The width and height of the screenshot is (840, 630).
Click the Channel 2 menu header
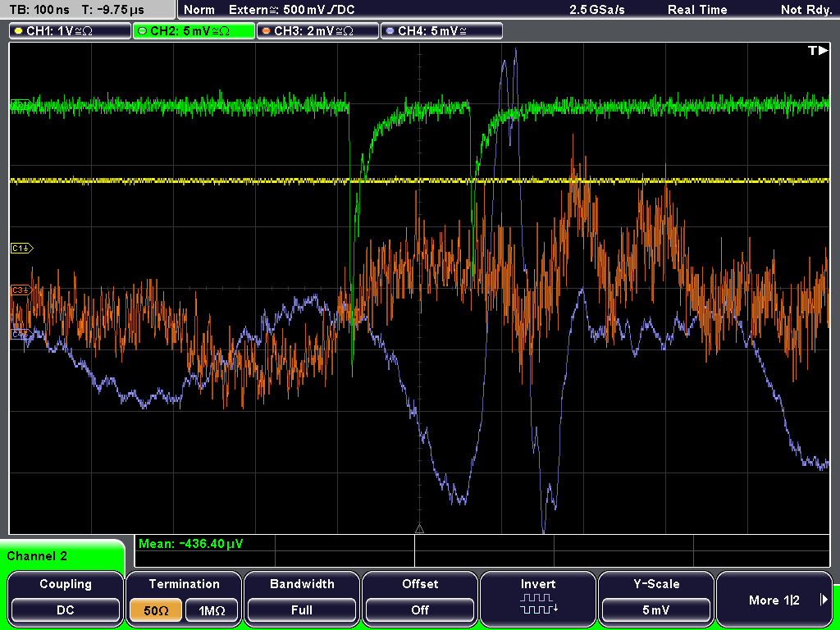(62, 555)
